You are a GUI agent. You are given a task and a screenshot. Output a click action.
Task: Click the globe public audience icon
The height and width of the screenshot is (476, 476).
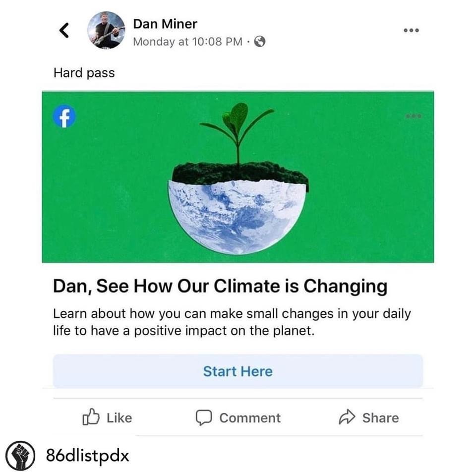click(260, 42)
